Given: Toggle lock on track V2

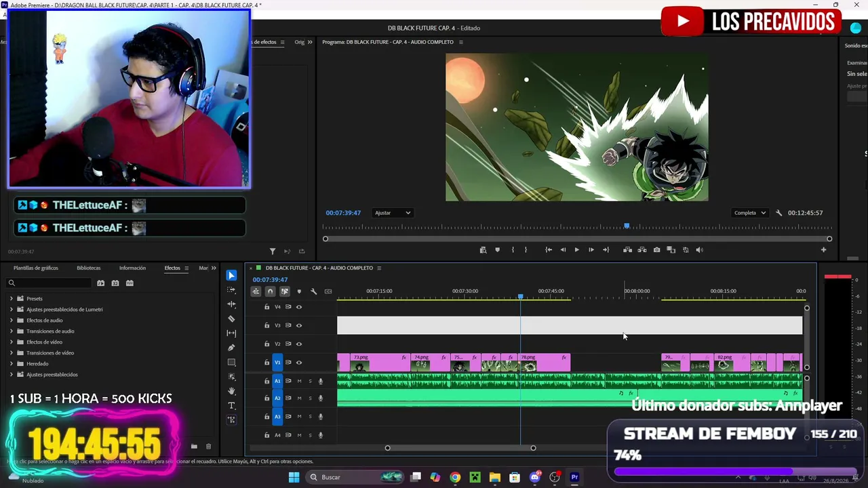Looking at the screenshot, I should point(267,344).
